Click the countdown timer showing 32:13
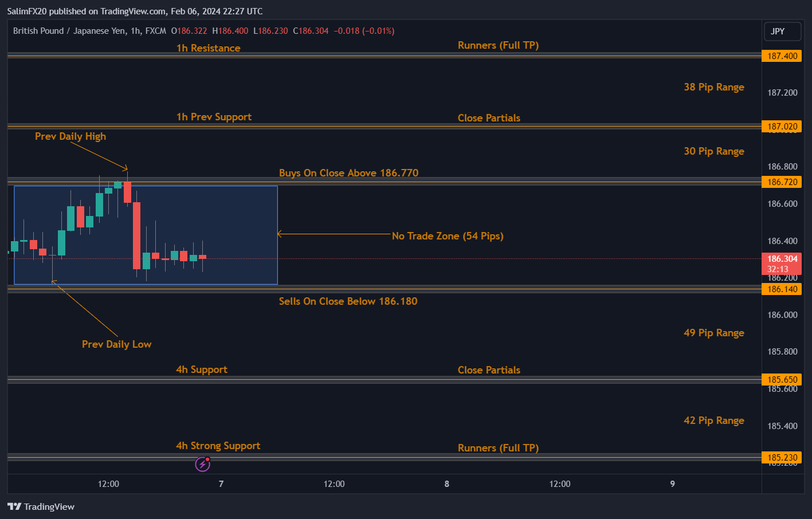This screenshot has height=519, width=812. (x=782, y=268)
